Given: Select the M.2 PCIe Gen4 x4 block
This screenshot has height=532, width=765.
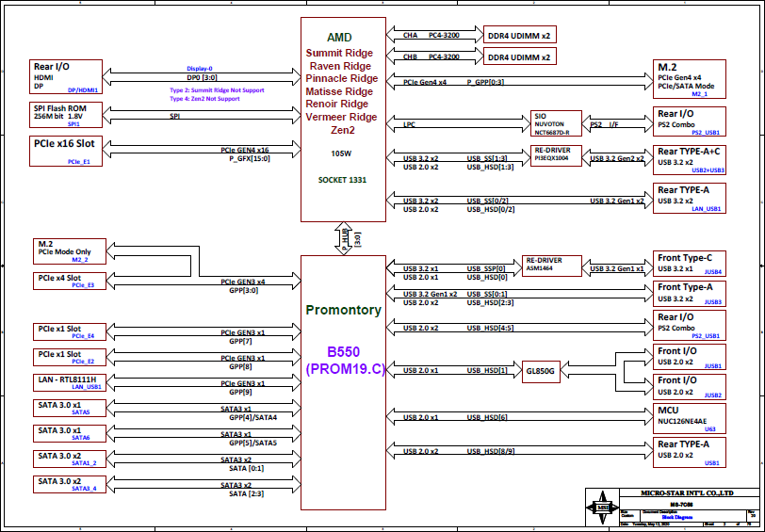Looking at the screenshot, I should [690, 79].
